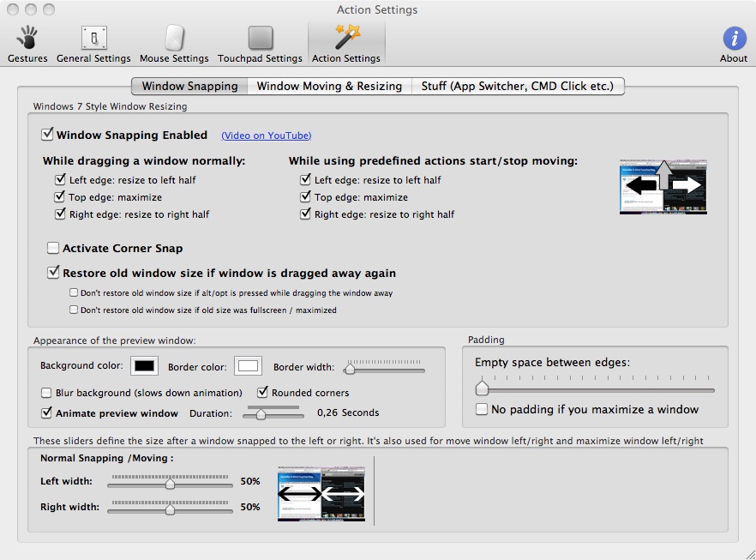Uncheck Rounded corners option
The image size is (756, 560).
[263, 393]
